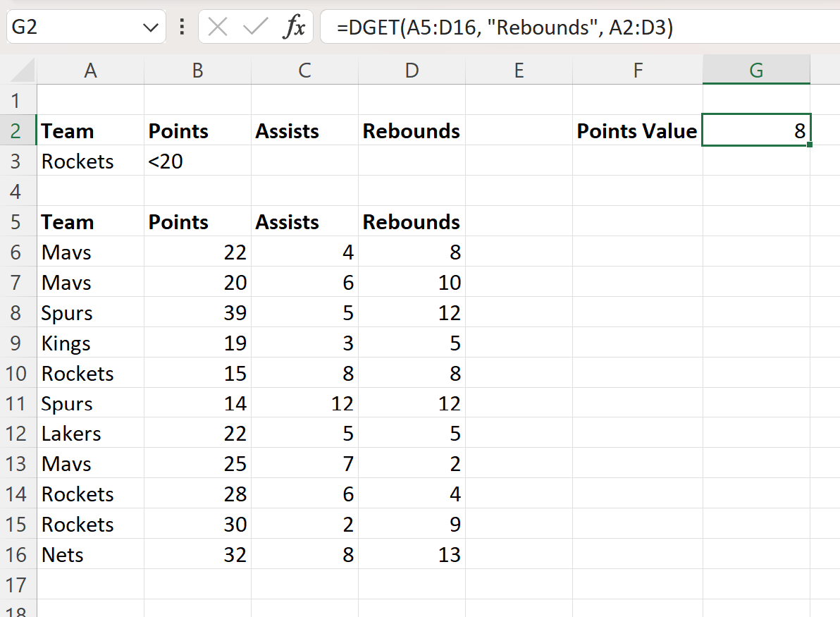Screen dimensions: 840x617
Task: Click rebounds value 10 in row 7
Action: coord(412,283)
